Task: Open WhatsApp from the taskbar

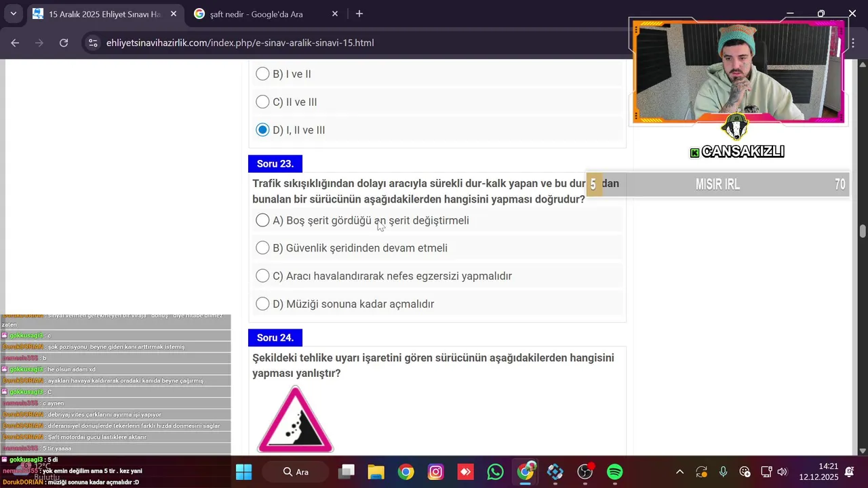Action: tap(495, 472)
